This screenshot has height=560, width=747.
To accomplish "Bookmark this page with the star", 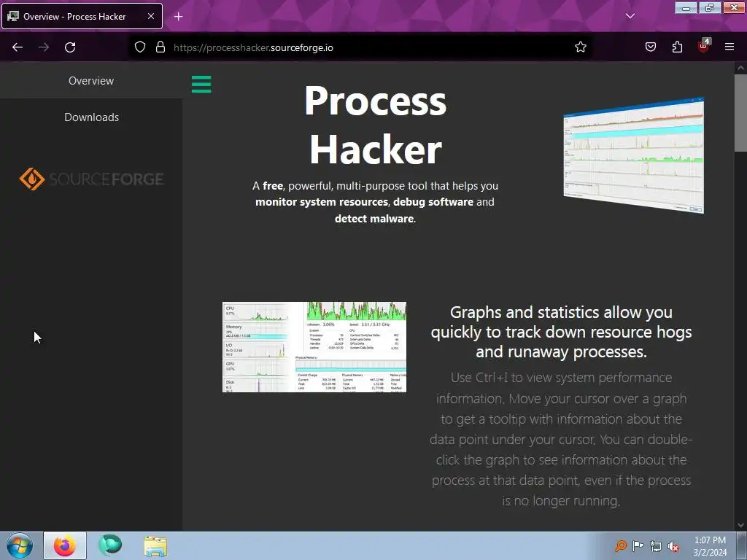I will (580, 47).
